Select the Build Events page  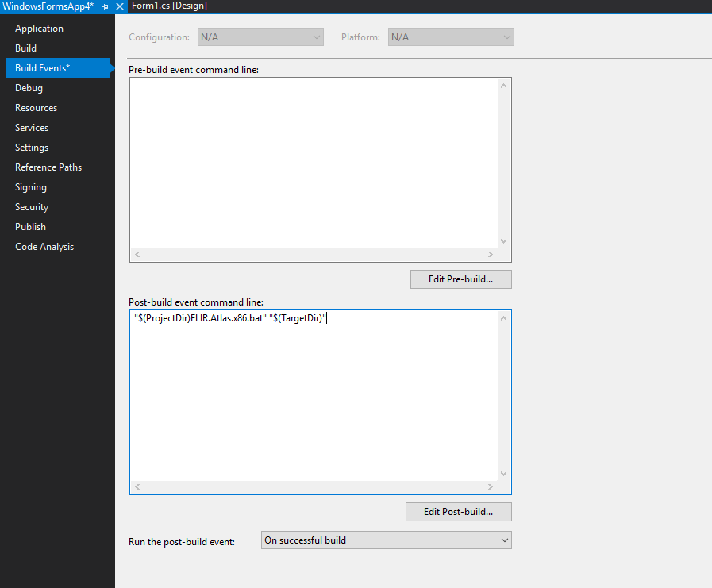point(58,68)
